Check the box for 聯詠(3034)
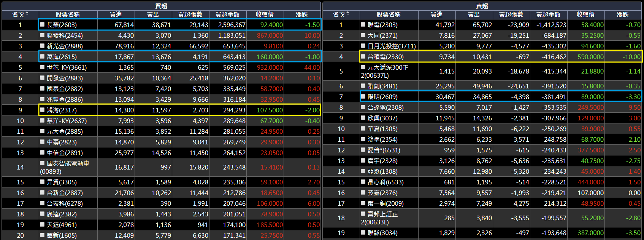 [363, 232]
